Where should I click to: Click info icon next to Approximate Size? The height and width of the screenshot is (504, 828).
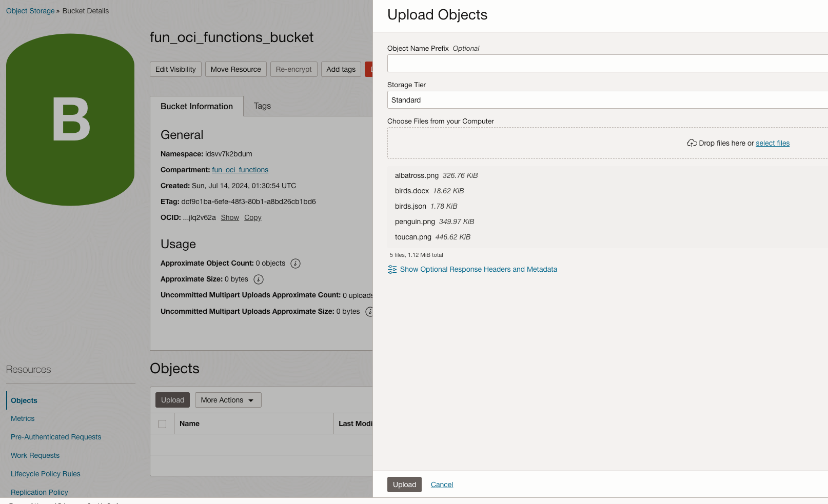point(259,279)
